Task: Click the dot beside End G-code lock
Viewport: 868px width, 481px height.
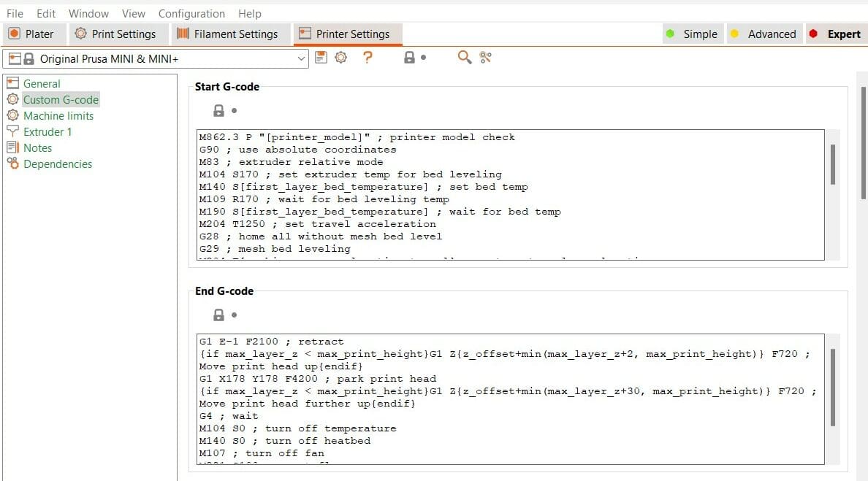Action: click(x=234, y=315)
